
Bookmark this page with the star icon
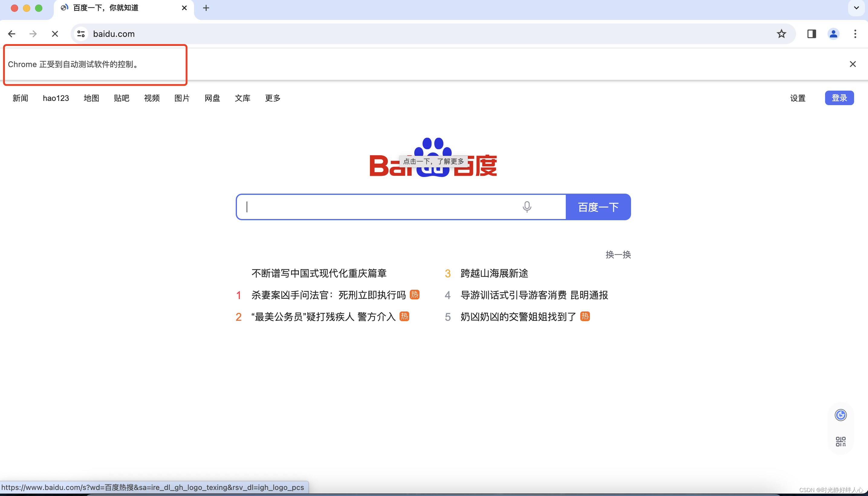[781, 34]
